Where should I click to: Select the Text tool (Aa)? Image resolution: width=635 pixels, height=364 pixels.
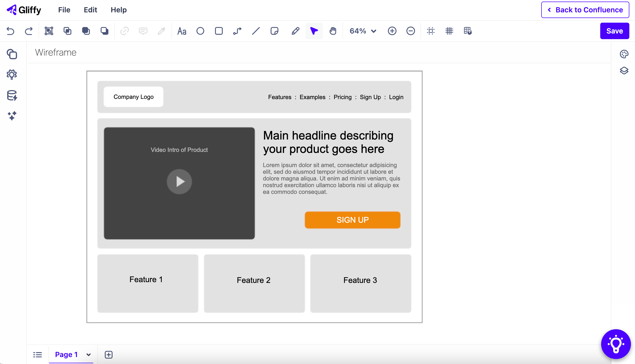click(x=182, y=31)
